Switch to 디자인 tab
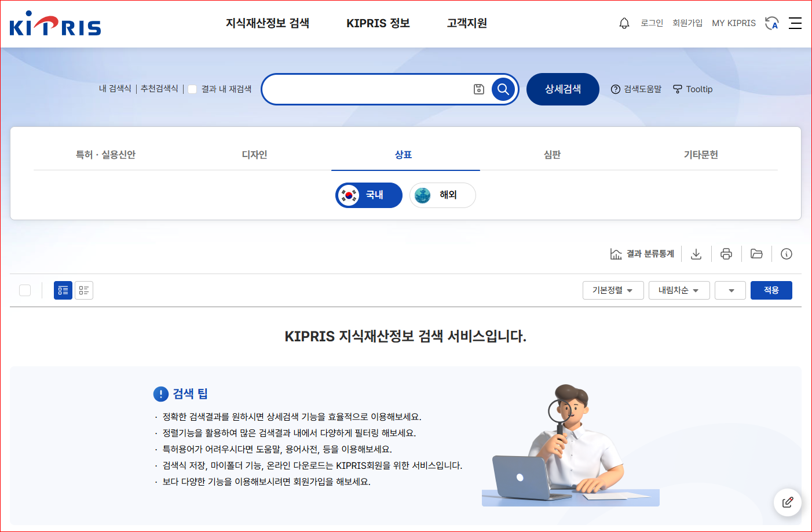This screenshot has width=812, height=532. 254,155
